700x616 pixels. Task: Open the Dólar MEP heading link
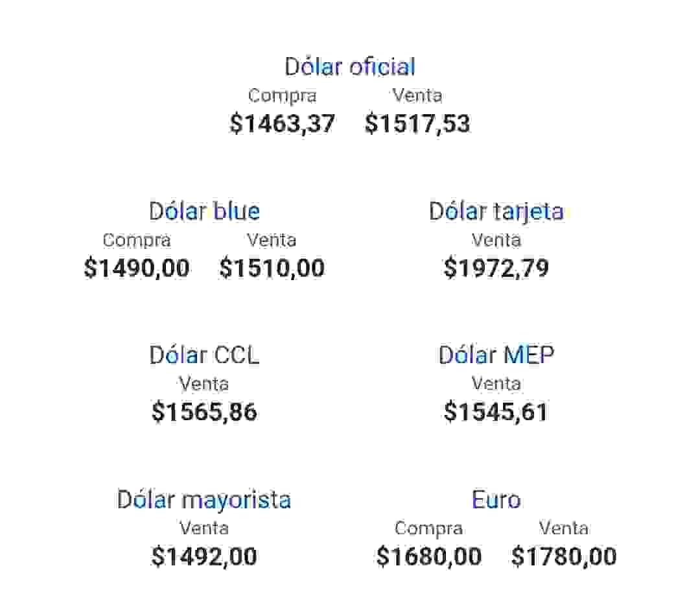pyautogui.click(x=496, y=355)
